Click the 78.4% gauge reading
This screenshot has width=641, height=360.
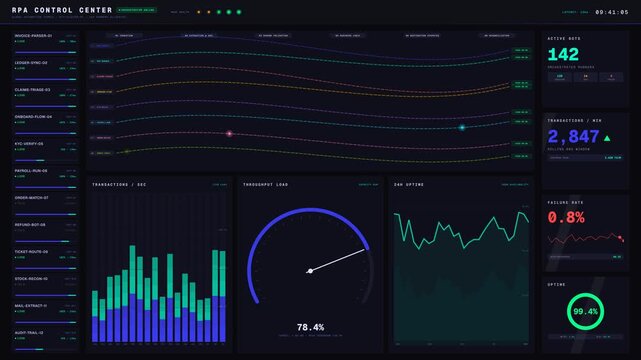coord(310,327)
